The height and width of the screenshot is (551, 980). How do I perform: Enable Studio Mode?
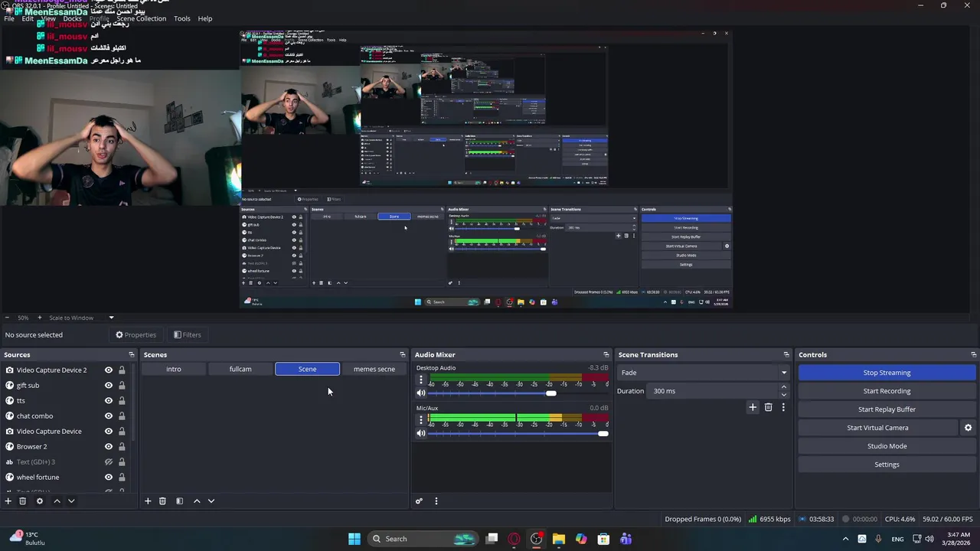click(x=887, y=446)
